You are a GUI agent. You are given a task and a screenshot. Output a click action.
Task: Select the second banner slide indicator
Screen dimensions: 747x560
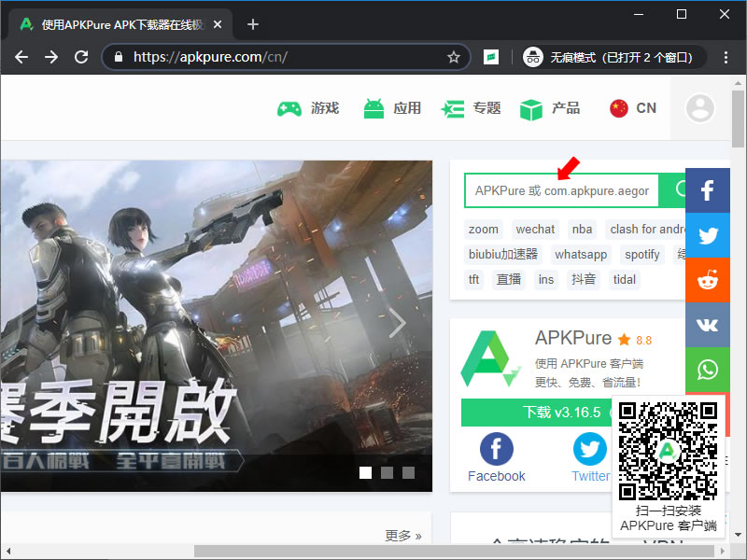click(x=387, y=472)
